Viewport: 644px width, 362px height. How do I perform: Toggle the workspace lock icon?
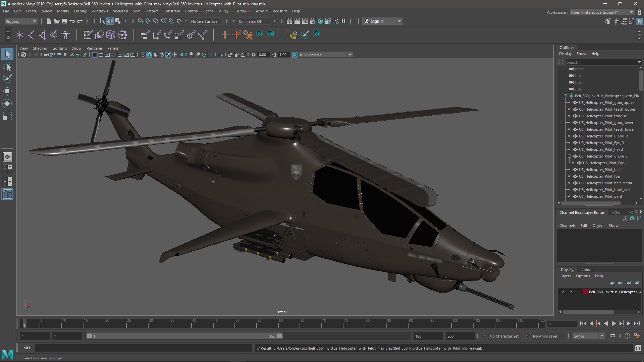(639, 12)
